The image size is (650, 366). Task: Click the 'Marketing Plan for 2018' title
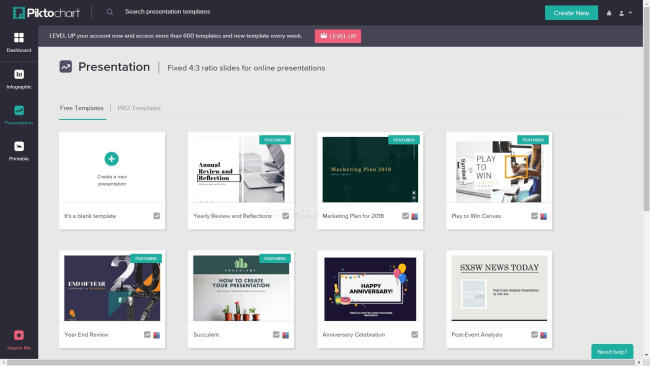click(353, 216)
